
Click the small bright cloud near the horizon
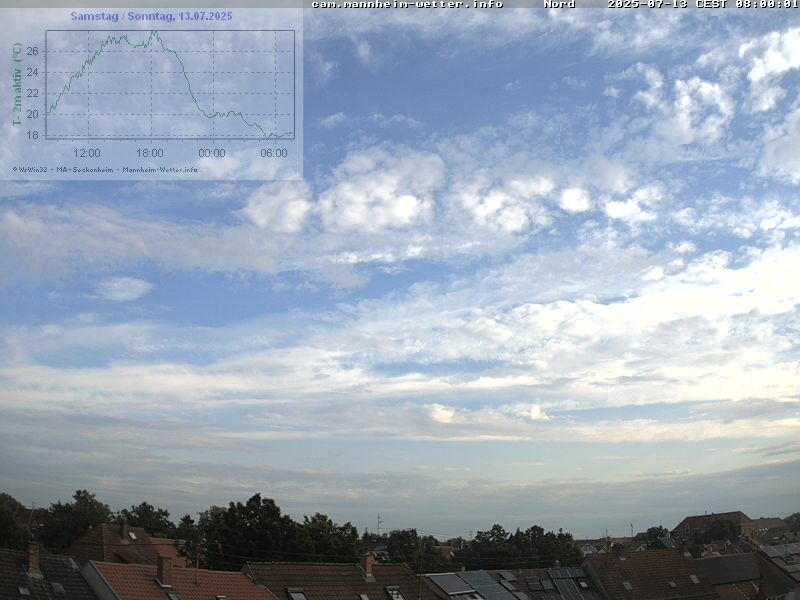(x=538, y=411)
